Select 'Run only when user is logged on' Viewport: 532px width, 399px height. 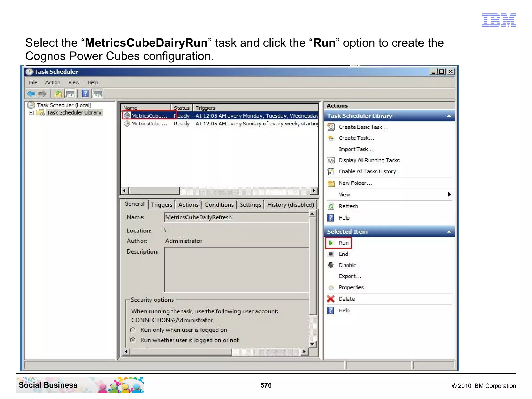133,330
